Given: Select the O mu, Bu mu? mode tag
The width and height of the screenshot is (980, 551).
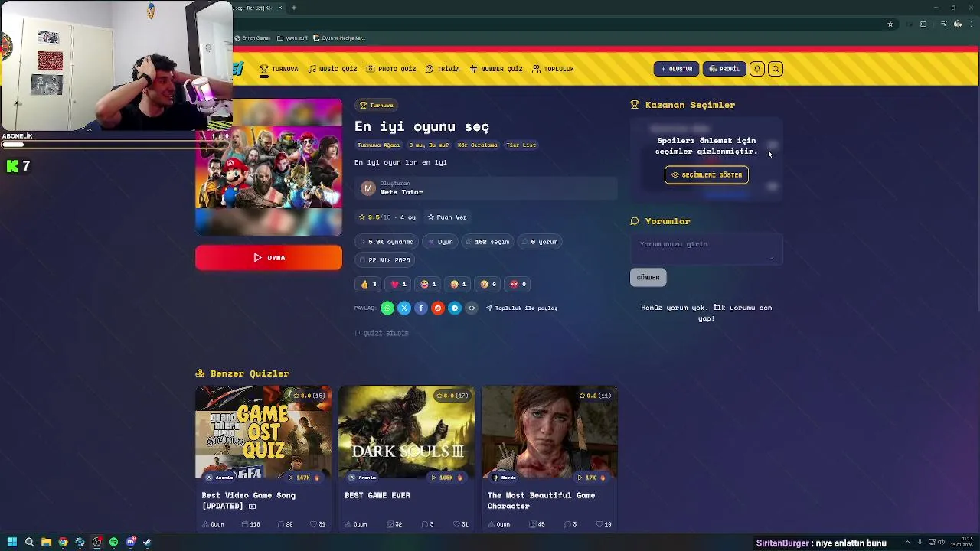Looking at the screenshot, I should coord(429,145).
